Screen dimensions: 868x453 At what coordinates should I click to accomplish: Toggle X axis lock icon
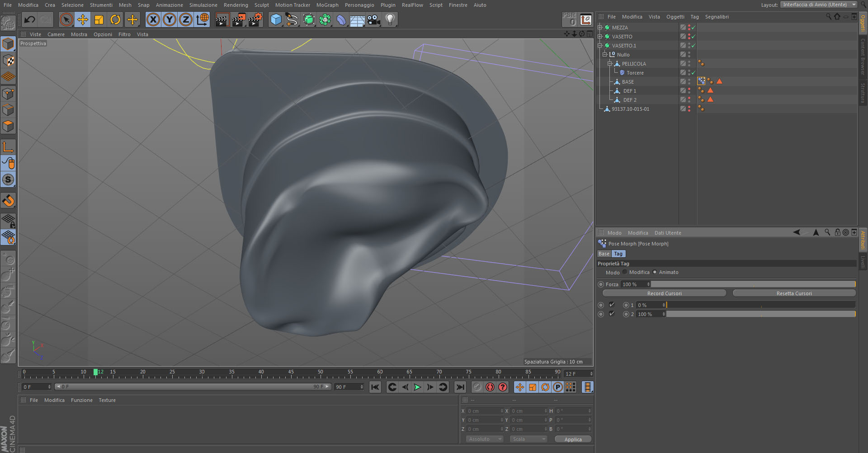tap(153, 19)
